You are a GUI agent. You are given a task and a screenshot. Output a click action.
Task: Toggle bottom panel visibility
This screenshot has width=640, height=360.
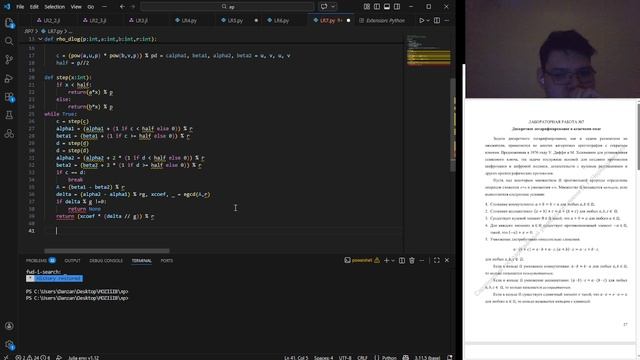[x=387, y=7]
